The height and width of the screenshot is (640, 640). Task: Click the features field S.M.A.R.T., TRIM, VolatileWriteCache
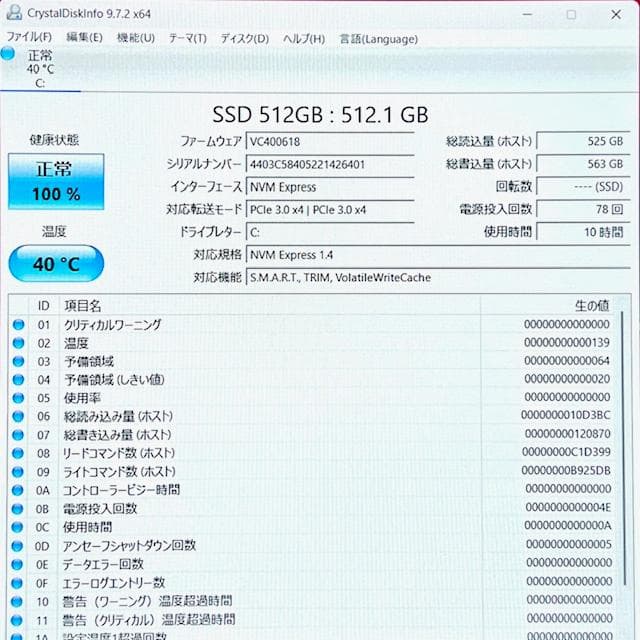[x=438, y=278]
